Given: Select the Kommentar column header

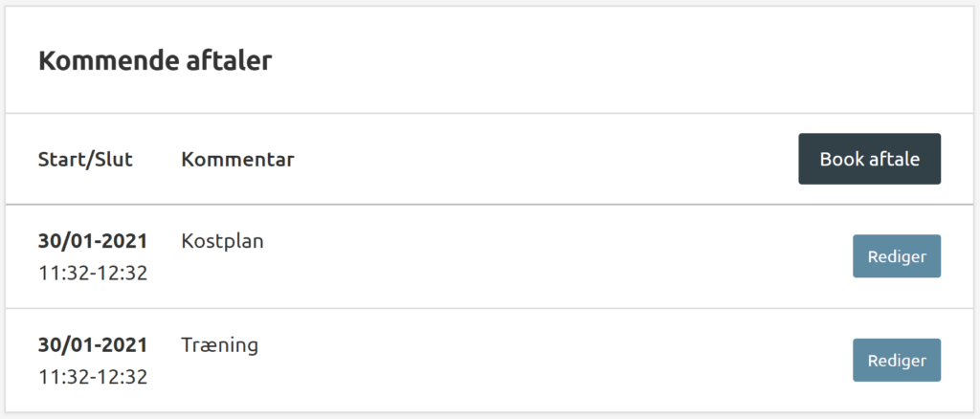Looking at the screenshot, I should (237, 159).
